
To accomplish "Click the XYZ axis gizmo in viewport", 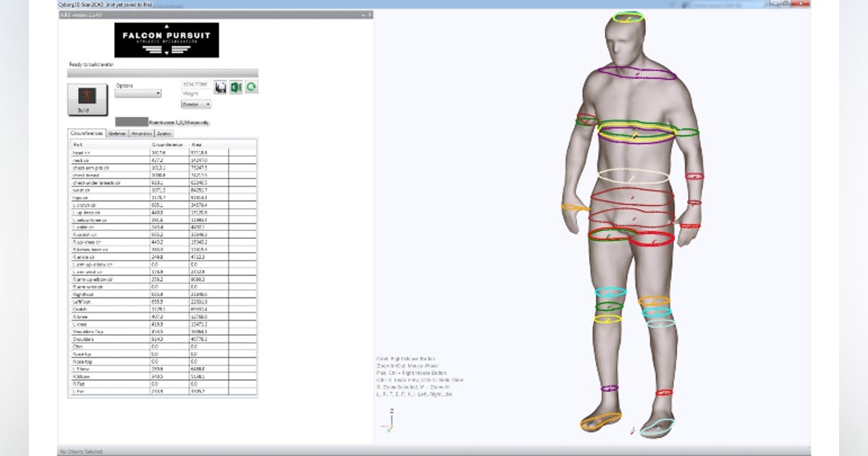I will pos(388,421).
